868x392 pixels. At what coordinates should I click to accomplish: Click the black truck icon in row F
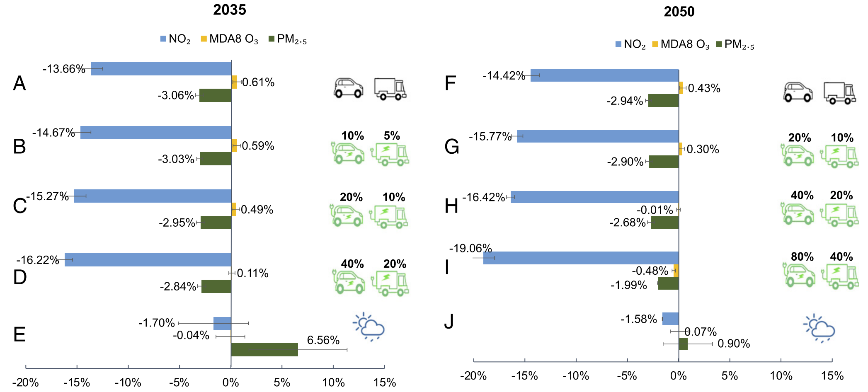tap(839, 93)
